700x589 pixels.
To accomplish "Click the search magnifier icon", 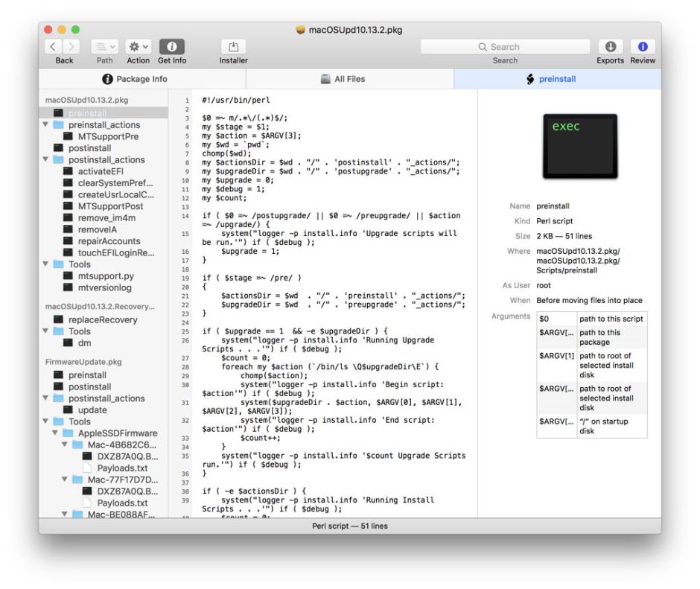I will (483, 46).
